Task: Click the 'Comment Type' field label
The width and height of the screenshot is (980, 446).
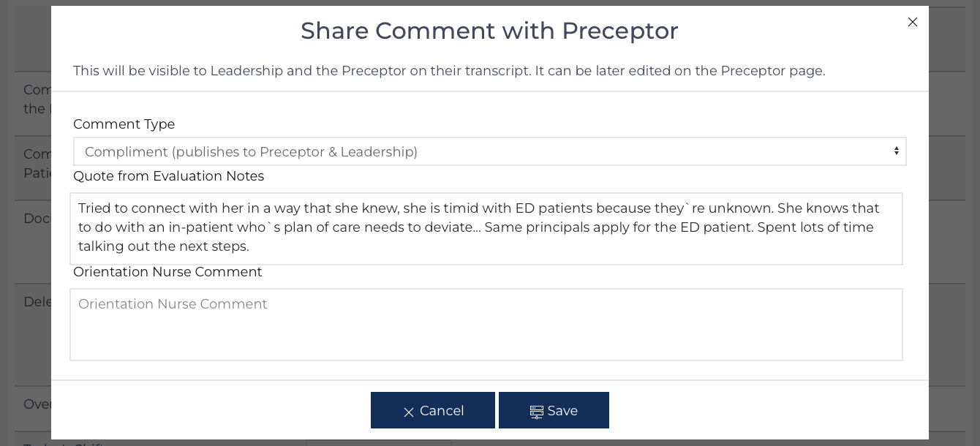Action: (124, 124)
